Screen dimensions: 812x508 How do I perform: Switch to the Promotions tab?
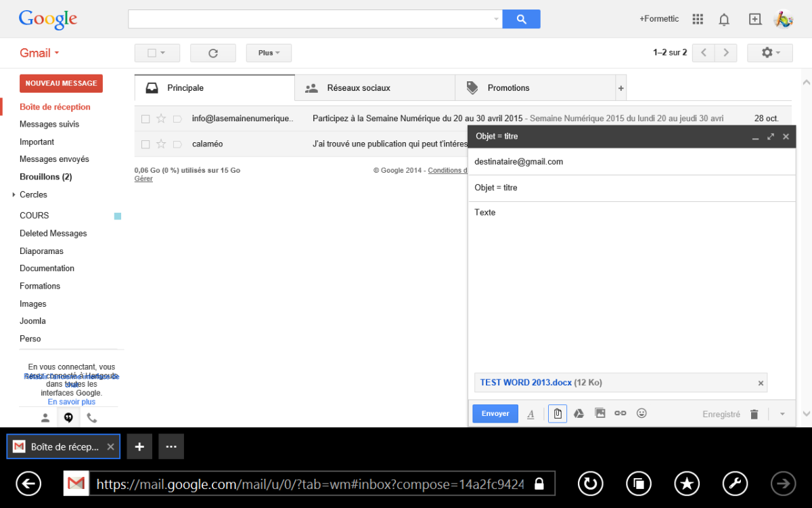pyautogui.click(x=535, y=88)
